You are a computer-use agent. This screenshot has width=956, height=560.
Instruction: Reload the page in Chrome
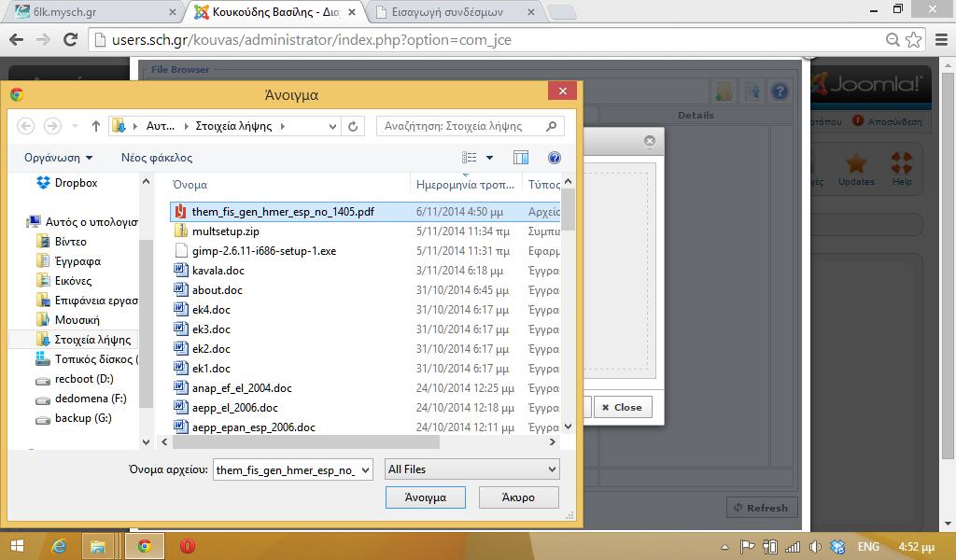pyautogui.click(x=71, y=39)
